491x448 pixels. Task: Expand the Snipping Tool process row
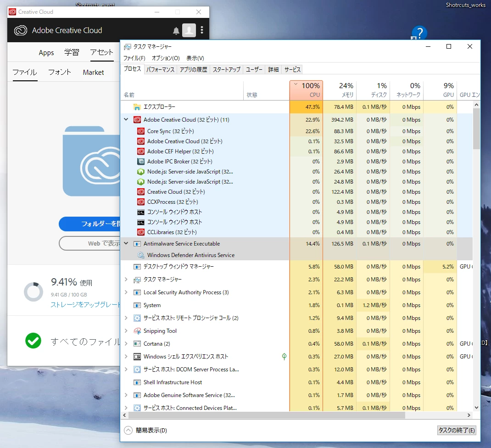tap(126, 331)
